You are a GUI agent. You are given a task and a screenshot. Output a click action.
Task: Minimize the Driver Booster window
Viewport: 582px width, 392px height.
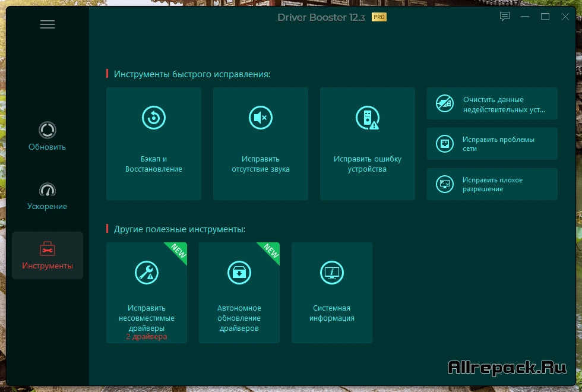point(525,17)
